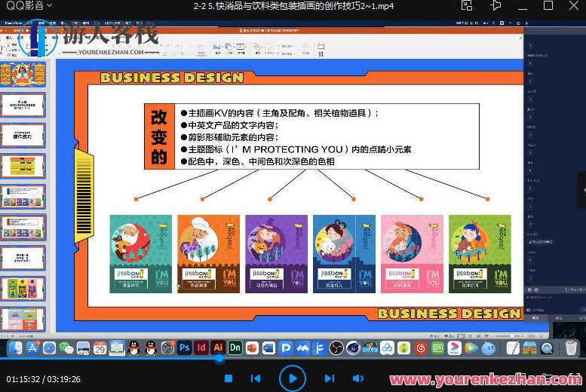Screen dimensions: 586x392
Task: Launch InDesign from the dock
Action: [201, 348]
